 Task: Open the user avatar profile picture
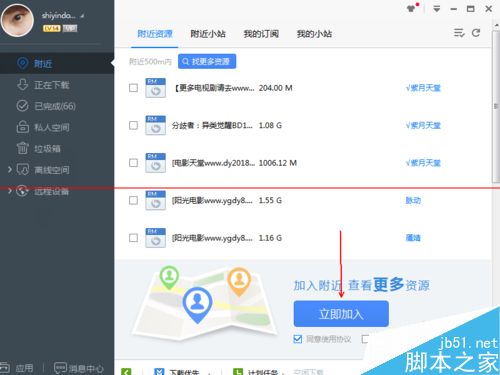point(18,20)
